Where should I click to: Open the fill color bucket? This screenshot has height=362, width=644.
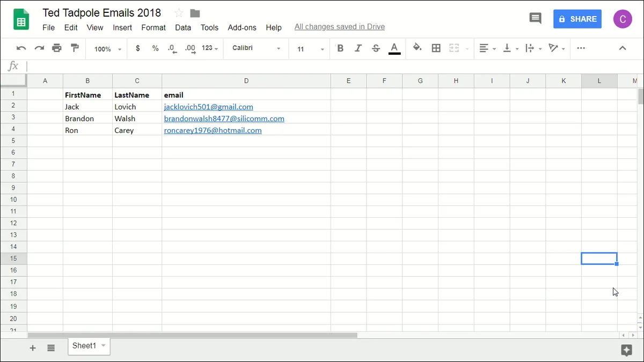click(418, 48)
